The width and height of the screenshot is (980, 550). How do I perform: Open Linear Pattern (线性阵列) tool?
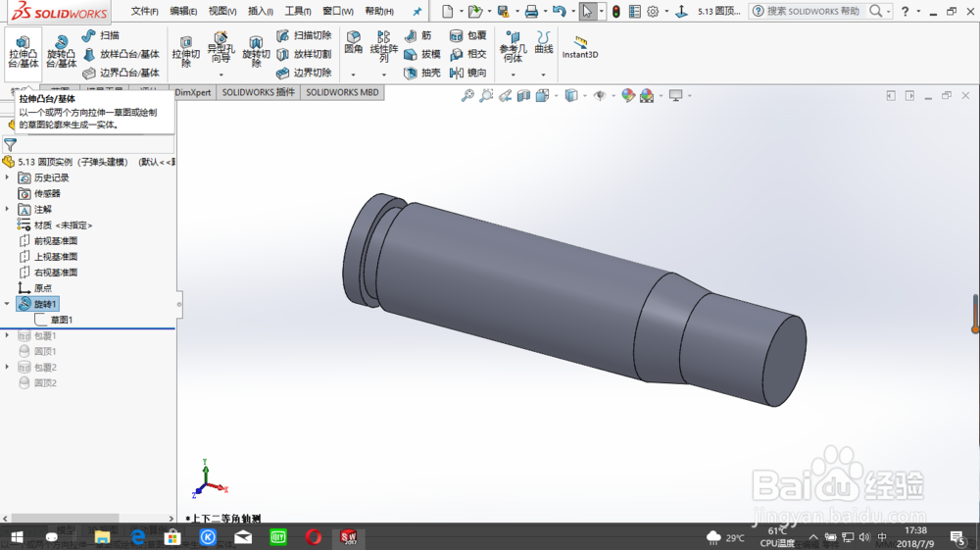pos(383,47)
